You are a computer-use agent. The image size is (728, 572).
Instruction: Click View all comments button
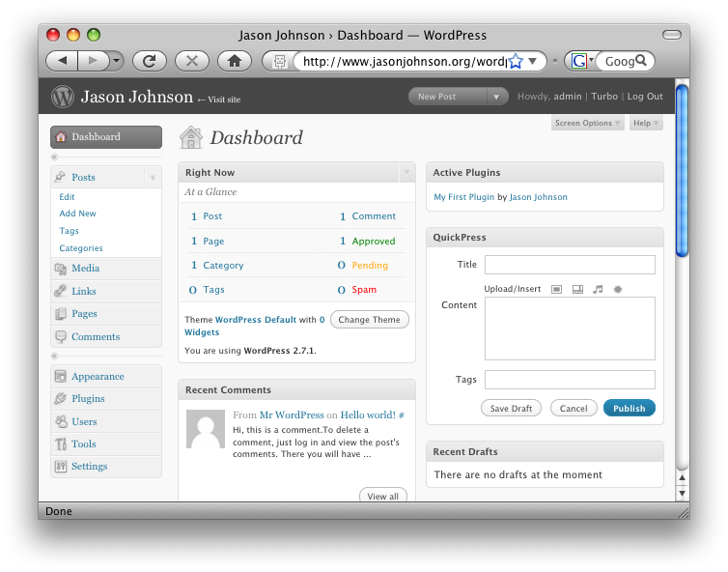383,497
